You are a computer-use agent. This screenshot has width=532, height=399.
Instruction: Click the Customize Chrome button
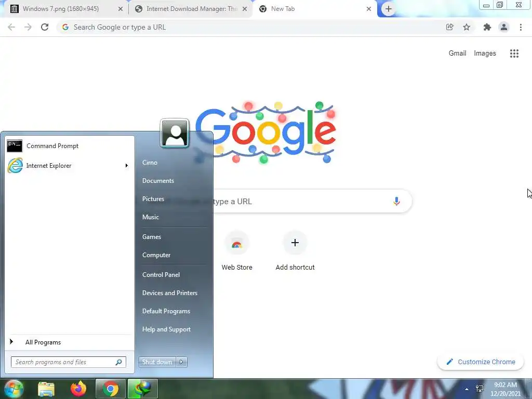coord(480,362)
